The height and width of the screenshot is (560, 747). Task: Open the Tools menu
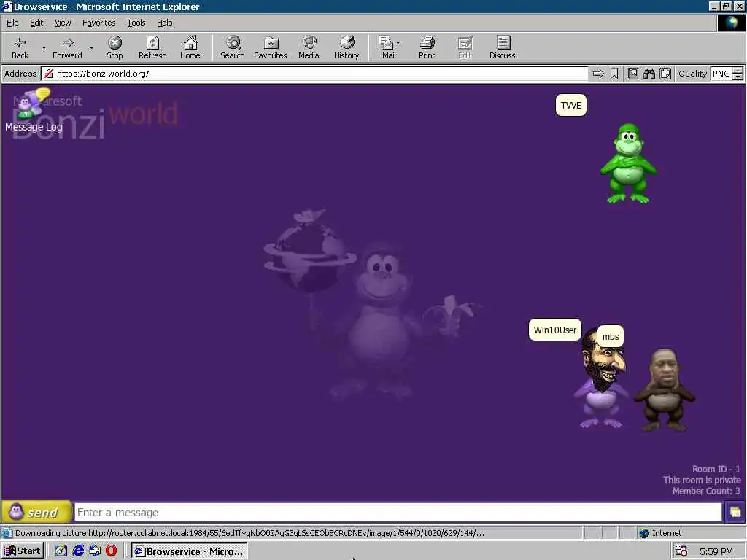click(x=136, y=23)
